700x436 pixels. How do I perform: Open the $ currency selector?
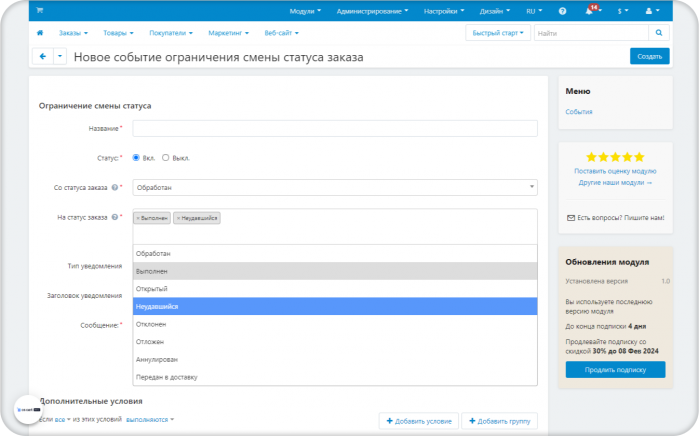623,11
